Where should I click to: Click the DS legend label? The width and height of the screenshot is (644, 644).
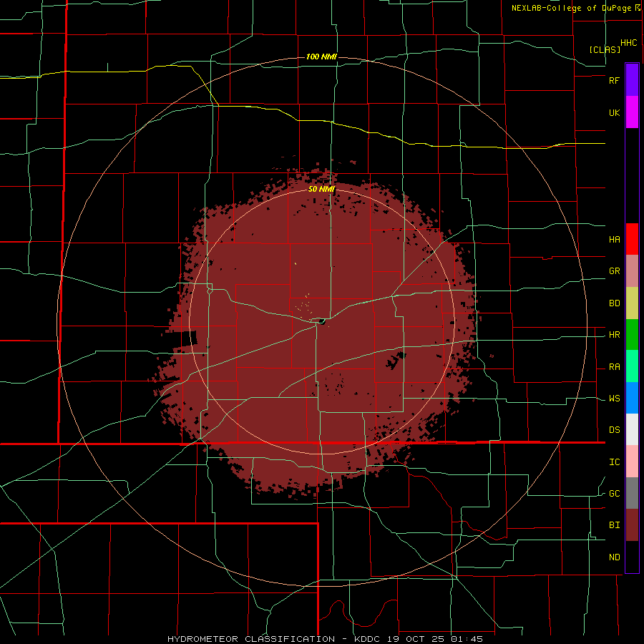coord(614,430)
